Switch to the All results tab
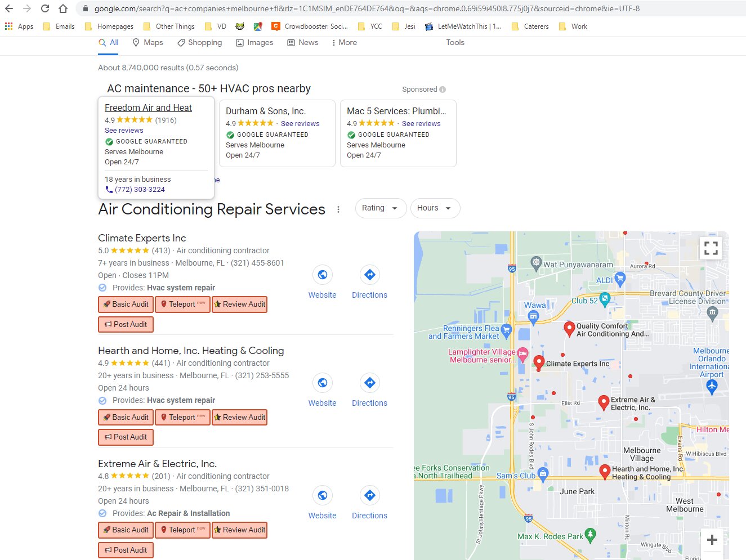The width and height of the screenshot is (746, 560). [108, 43]
